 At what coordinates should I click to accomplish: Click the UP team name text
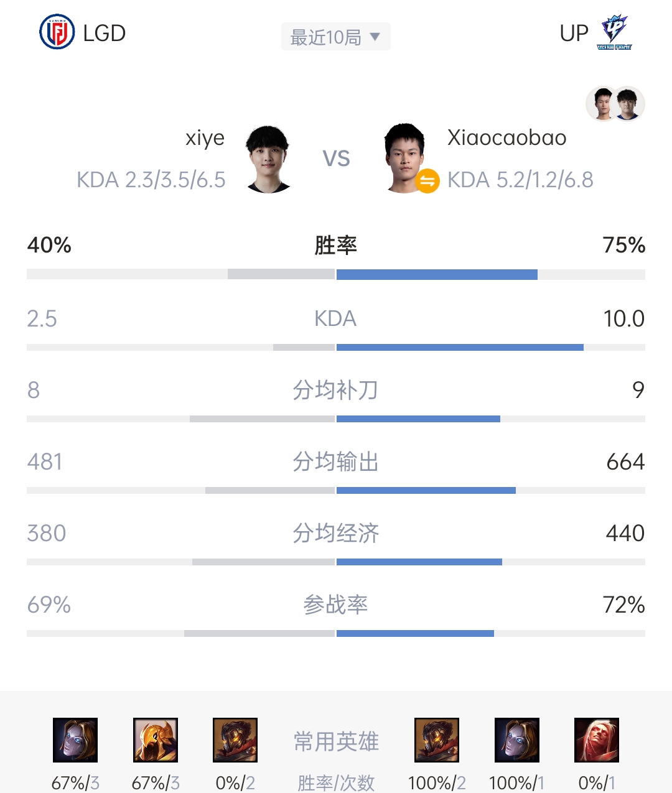[574, 33]
